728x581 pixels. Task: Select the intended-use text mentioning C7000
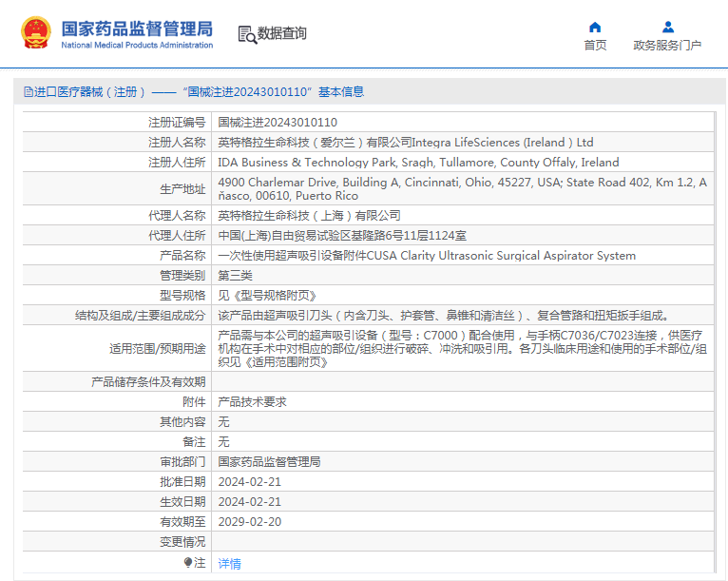pos(463,348)
